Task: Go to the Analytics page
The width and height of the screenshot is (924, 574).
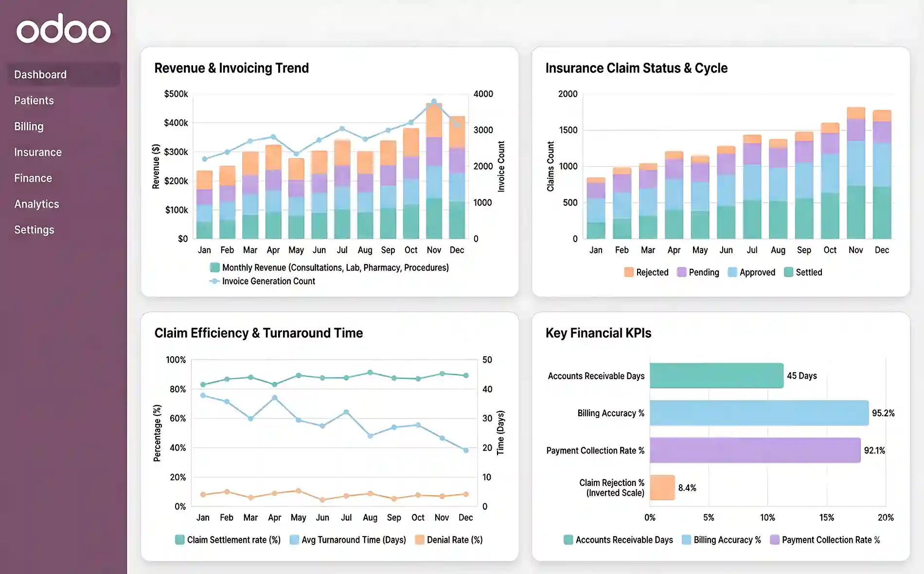Action: (36, 204)
